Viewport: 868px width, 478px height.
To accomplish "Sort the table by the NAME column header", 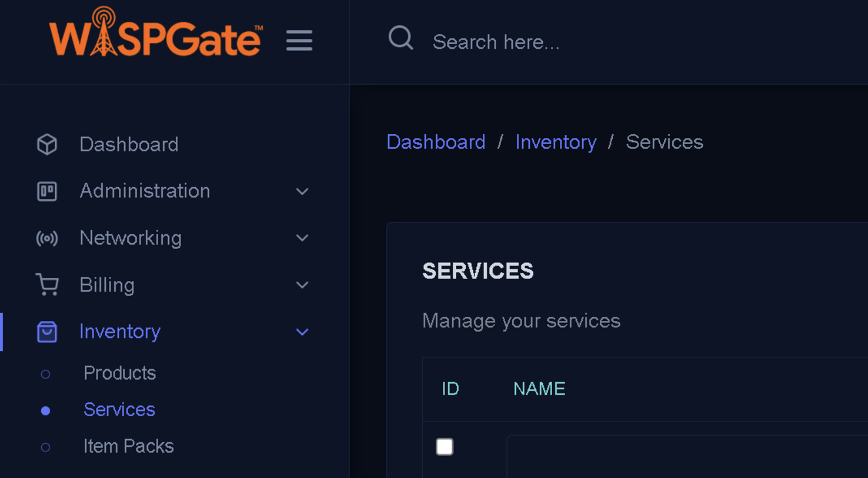I will click(x=539, y=389).
